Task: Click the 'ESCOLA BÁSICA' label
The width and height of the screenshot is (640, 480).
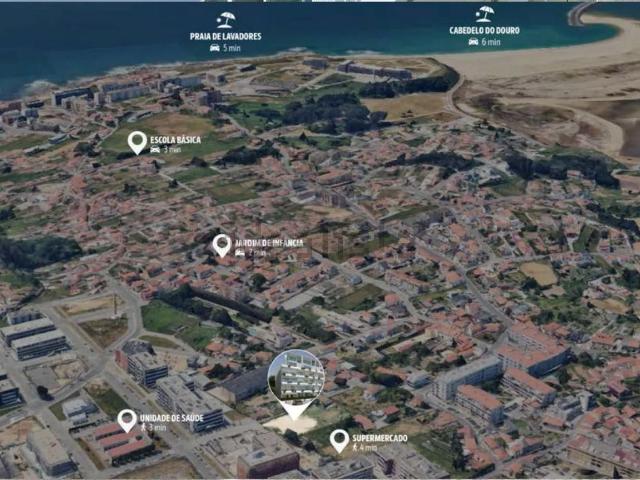Action: [176, 140]
